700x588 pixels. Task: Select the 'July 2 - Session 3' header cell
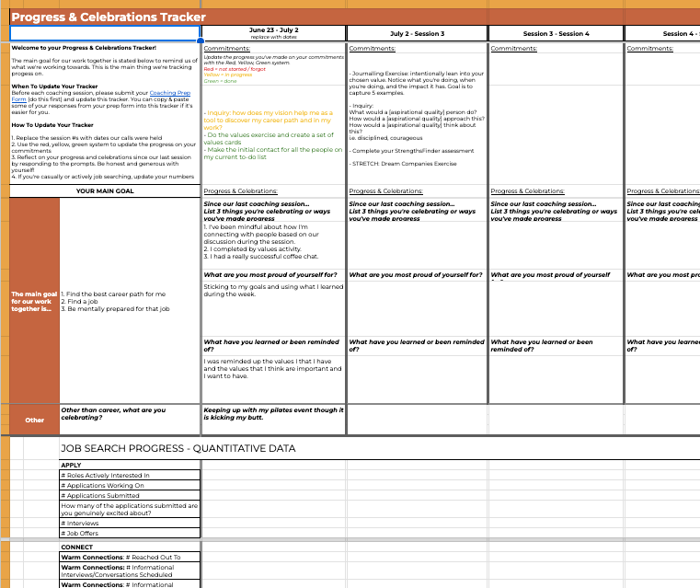click(x=417, y=33)
